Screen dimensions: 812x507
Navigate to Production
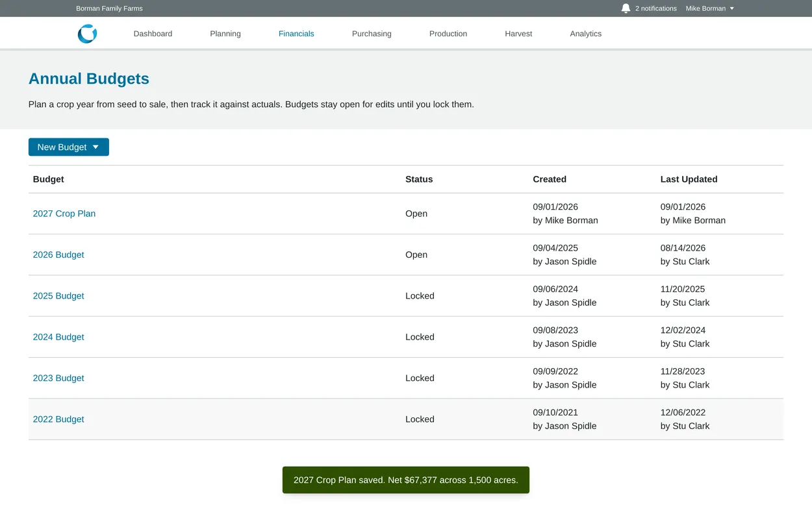click(x=448, y=34)
